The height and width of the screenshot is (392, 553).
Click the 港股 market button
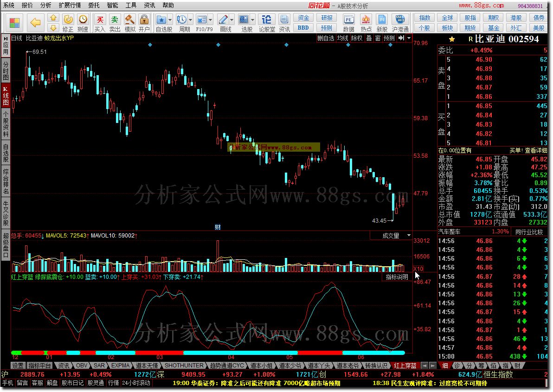tap(516, 18)
